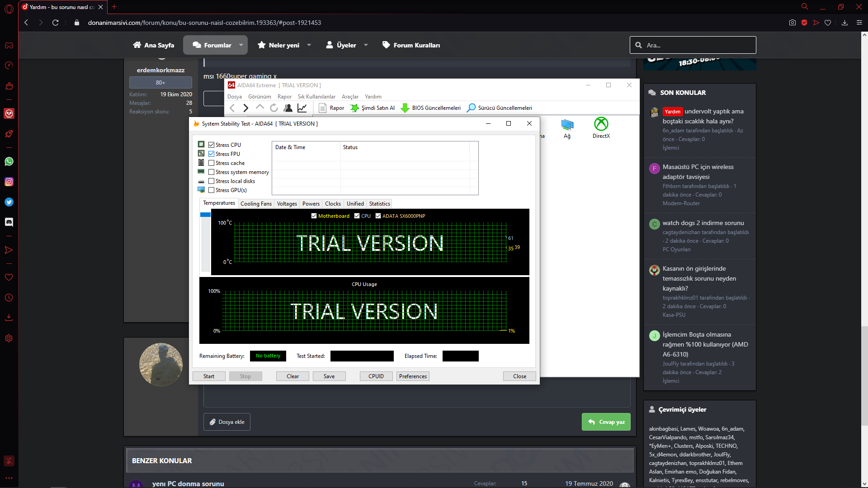This screenshot has width=868, height=488.
Task: Expand Neler yeni dropdown arrow
Action: tap(309, 45)
